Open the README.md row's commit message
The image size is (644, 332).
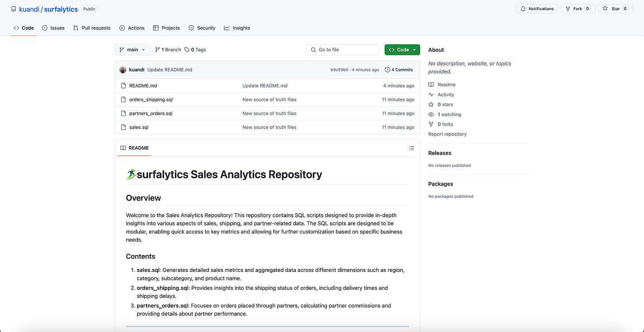[265, 86]
